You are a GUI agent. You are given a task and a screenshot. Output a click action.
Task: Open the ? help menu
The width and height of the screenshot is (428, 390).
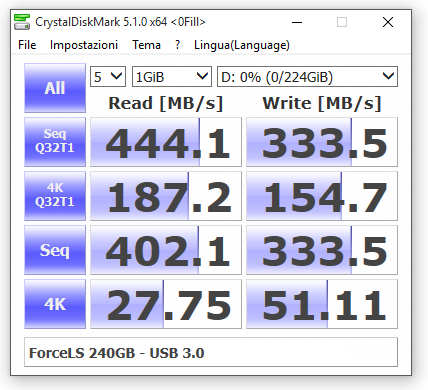click(x=177, y=45)
